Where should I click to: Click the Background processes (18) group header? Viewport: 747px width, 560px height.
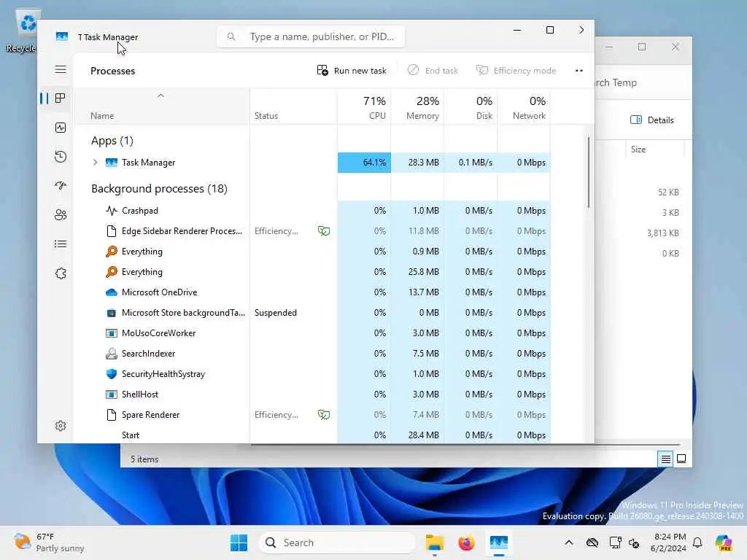coord(159,189)
